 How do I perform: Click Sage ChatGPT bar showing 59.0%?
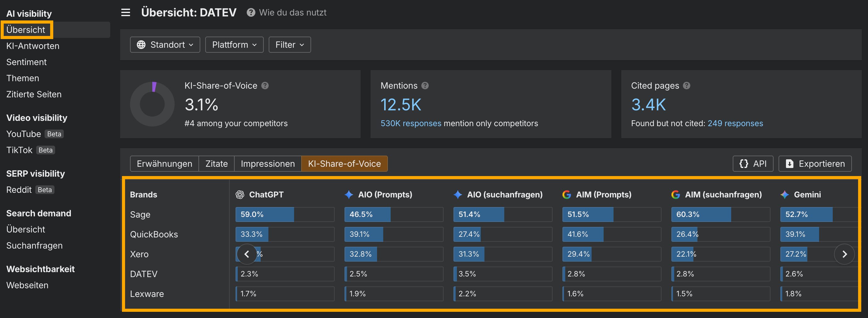pyautogui.click(x=285, y=214)
